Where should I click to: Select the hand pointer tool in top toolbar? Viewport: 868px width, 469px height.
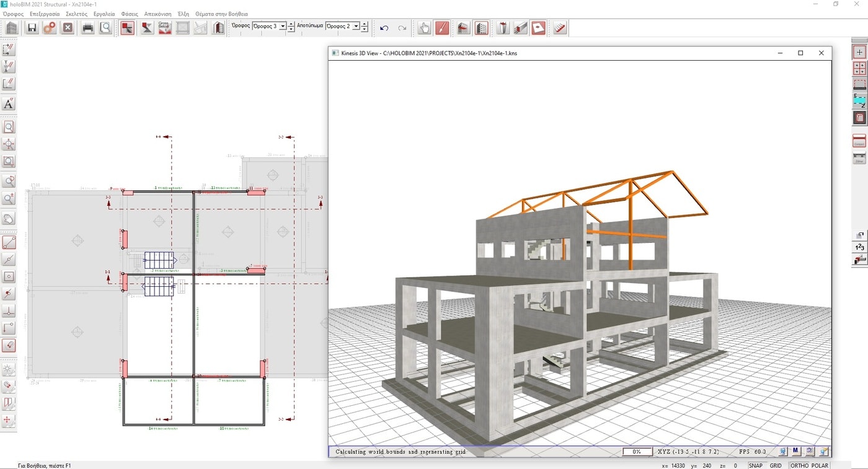pos(424,28)
